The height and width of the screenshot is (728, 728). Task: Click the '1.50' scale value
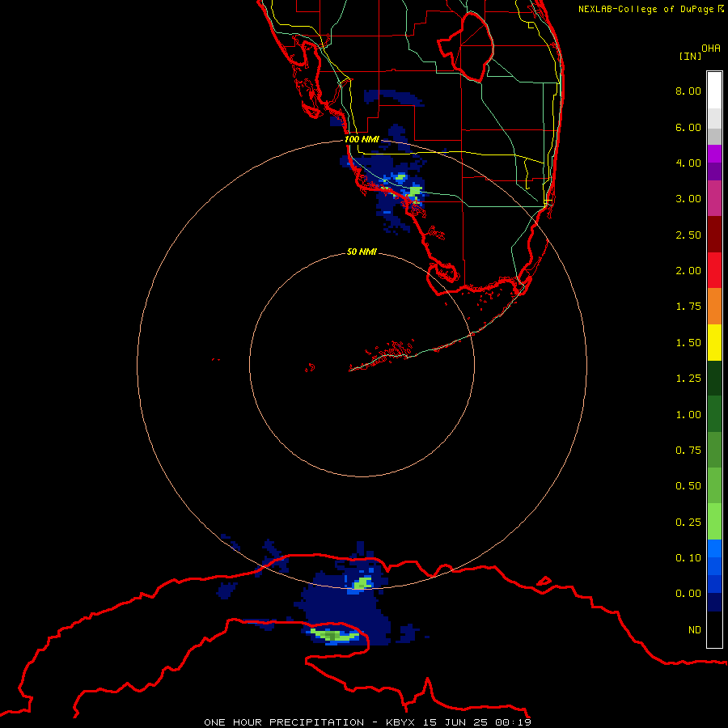[x=688, y=343]
